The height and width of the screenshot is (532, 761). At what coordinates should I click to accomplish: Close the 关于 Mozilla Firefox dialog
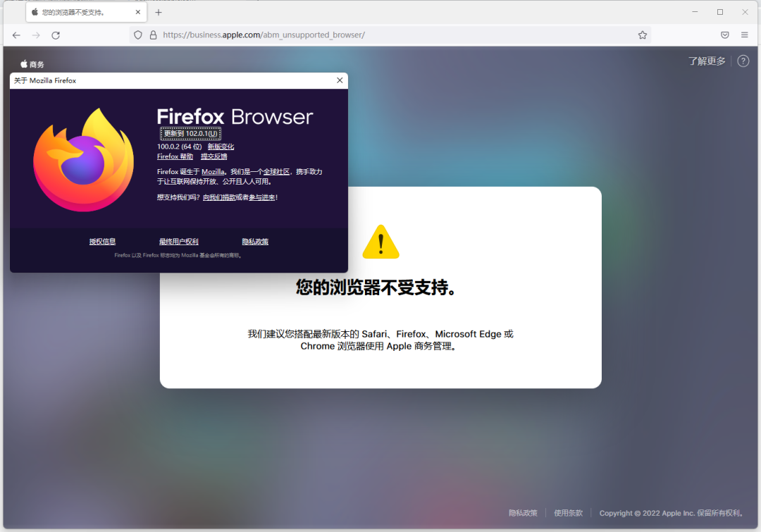click(x=339, y=80)
